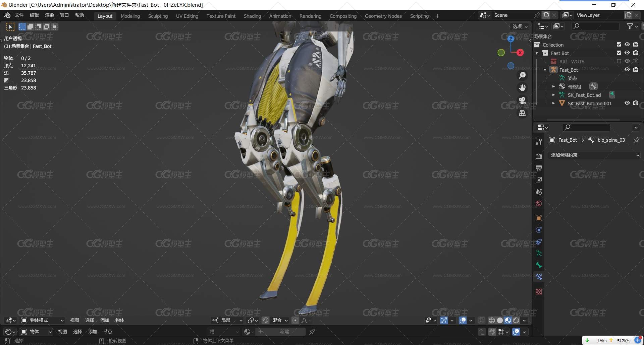
Task: Open the 添加骨骼约束 dropdown
Action: tap(594, 155)
